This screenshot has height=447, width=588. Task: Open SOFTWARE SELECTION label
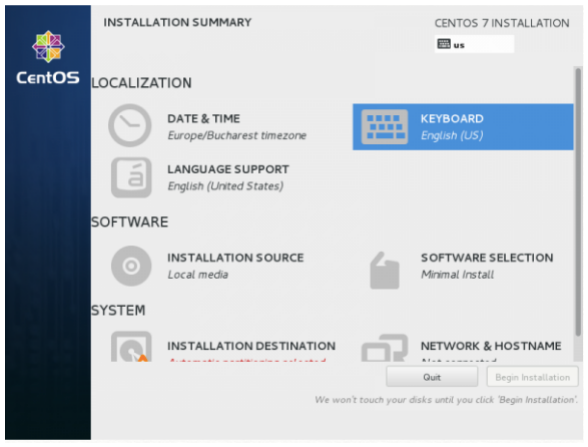point(487,258)
